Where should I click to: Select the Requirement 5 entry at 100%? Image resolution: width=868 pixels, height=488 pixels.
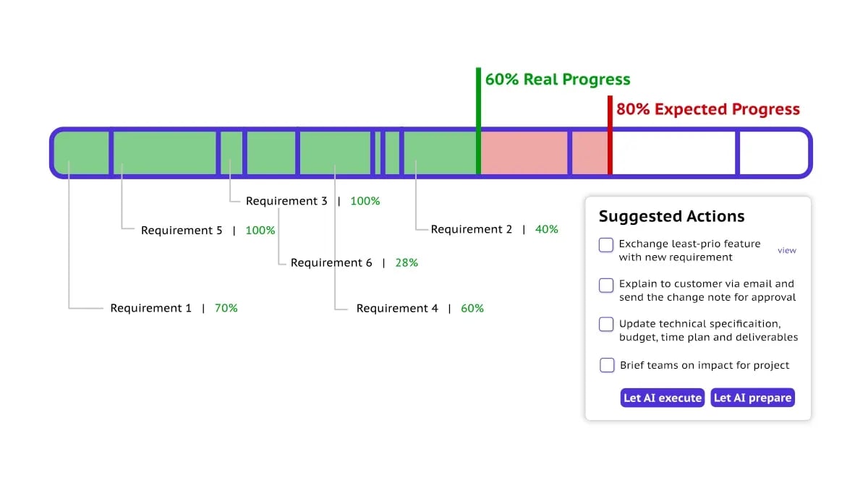(x=208, y=230)
